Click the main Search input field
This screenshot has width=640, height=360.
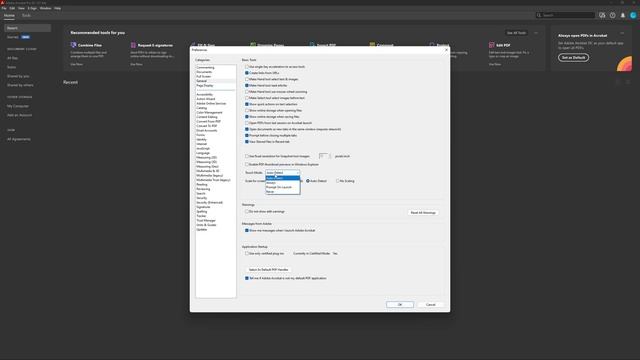click(x=566, y=15)
